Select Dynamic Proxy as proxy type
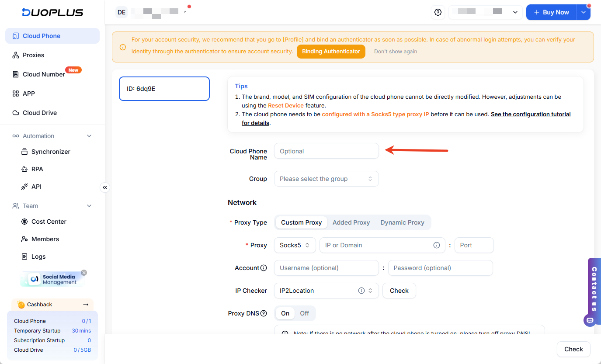 click(x=402, y=222)
